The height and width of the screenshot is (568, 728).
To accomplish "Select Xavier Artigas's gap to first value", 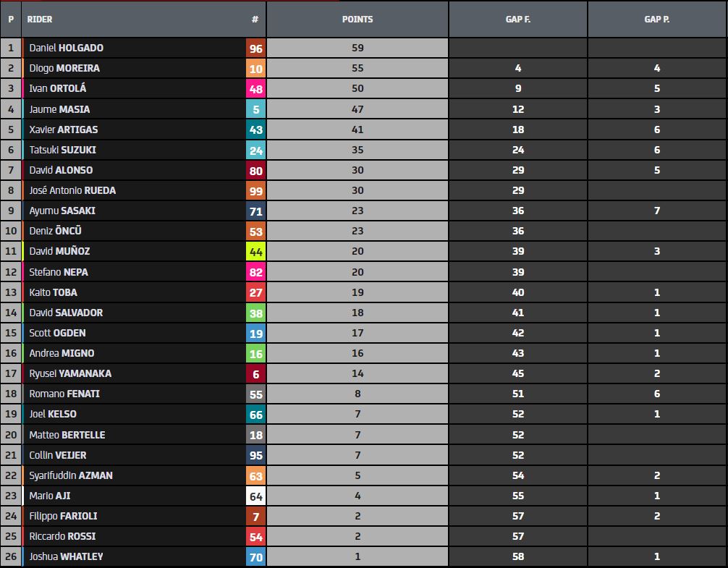I will (x=517, y=130).
